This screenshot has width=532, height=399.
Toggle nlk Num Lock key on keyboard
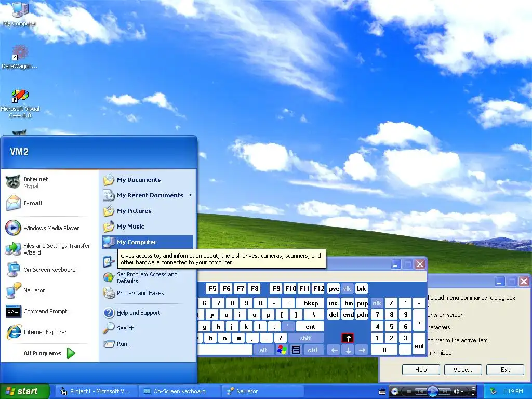click(x=377, y=303)
